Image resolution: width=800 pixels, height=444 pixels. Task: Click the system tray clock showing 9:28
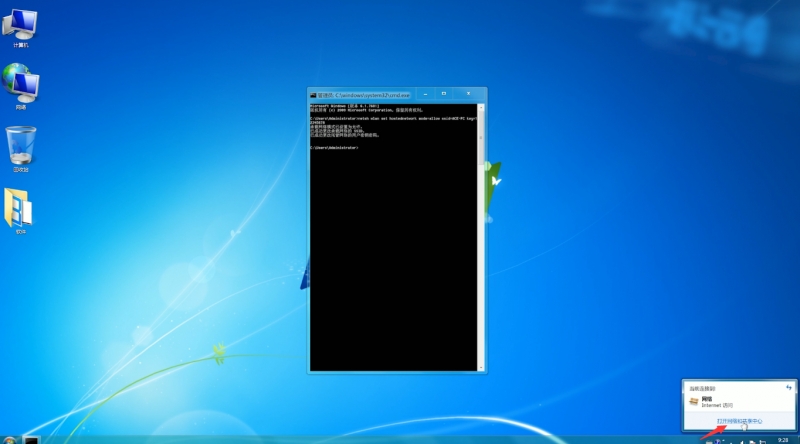783,440
